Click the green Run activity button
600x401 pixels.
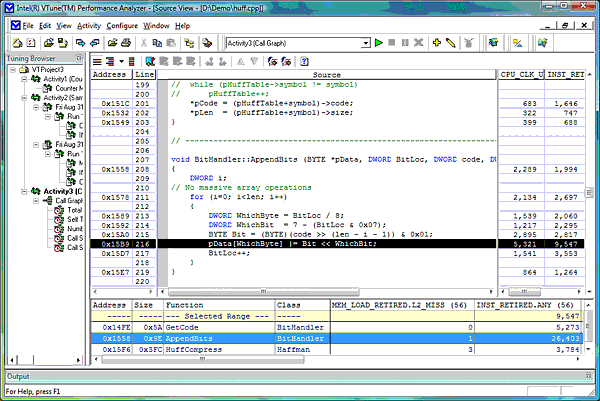tap(379, 43)
